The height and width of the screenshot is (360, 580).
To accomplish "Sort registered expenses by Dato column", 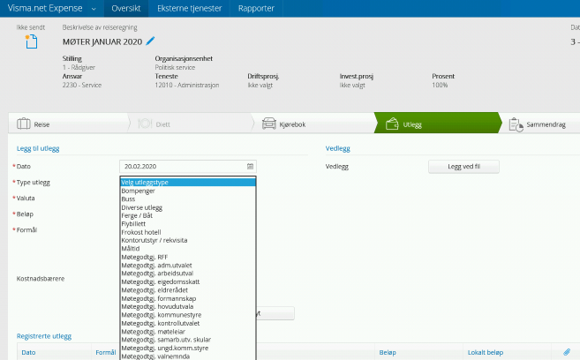I will (28, 352).
